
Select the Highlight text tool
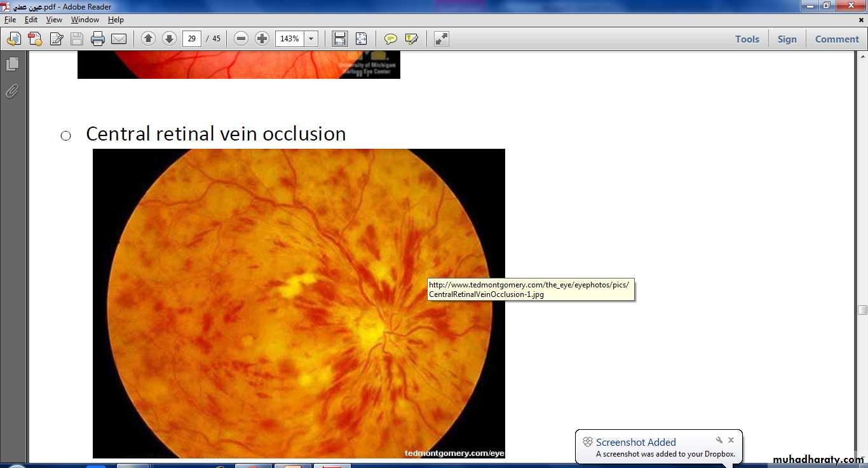coord(411,39)
